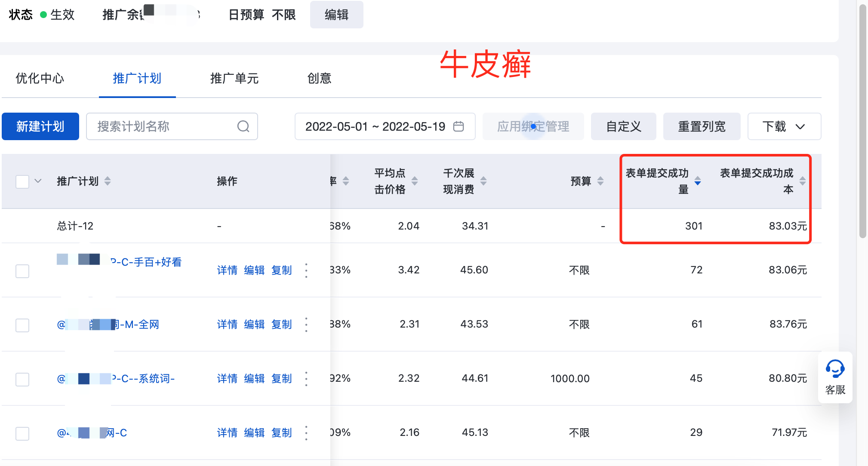
Task: Click 应用绑定管理 button
Action: (x=533, y=126)
